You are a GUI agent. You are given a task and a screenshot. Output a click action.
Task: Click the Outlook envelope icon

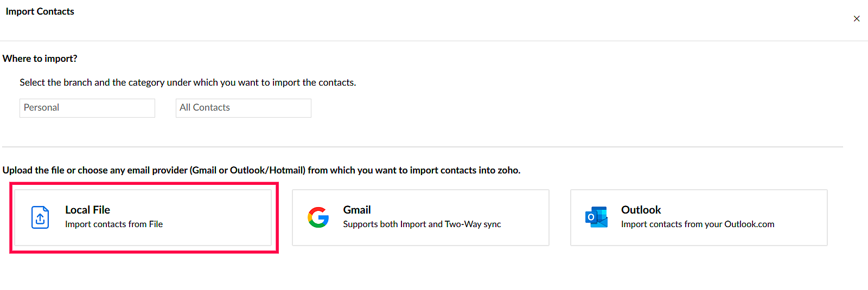(596, 217)
